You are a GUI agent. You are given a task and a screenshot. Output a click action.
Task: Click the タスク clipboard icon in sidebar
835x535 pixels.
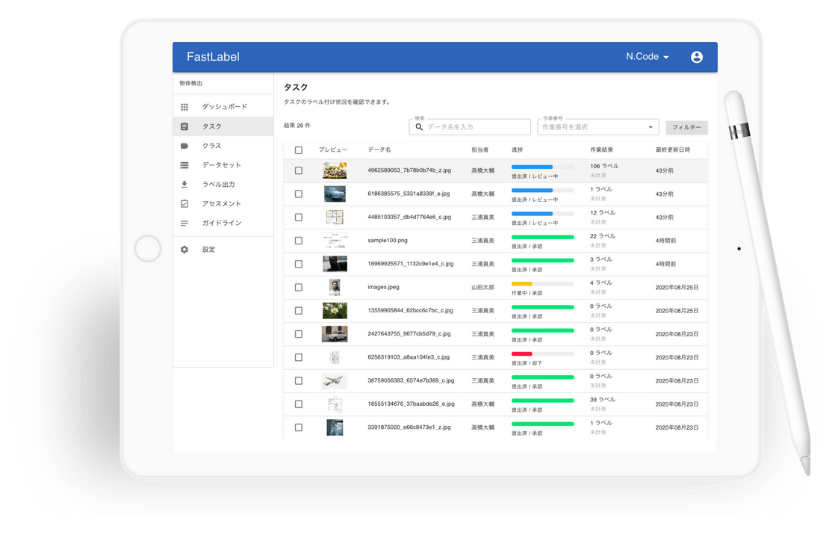pos(184,127)
